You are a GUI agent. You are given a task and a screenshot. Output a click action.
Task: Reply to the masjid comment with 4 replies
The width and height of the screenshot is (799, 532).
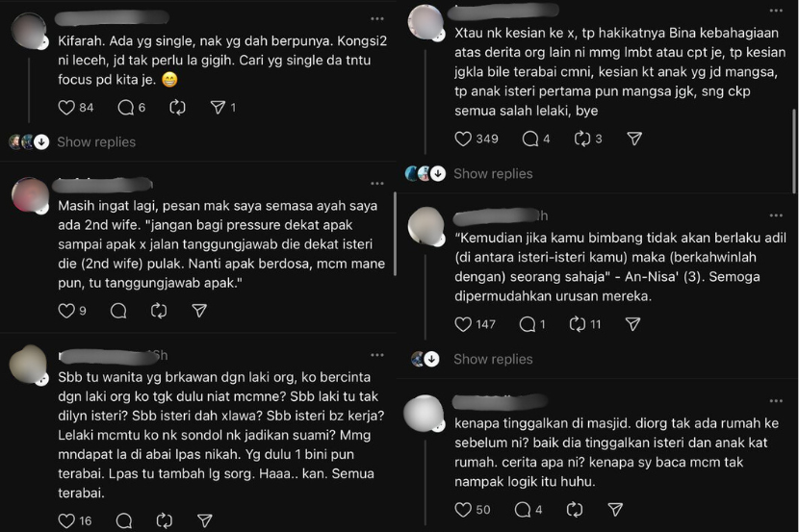(523, 510)
